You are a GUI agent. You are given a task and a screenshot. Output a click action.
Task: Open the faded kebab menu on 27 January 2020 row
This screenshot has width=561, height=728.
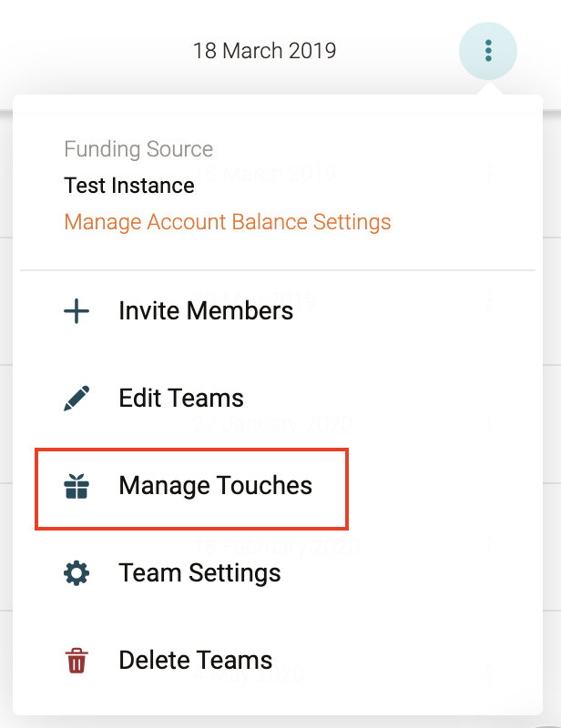click(489, 424)
